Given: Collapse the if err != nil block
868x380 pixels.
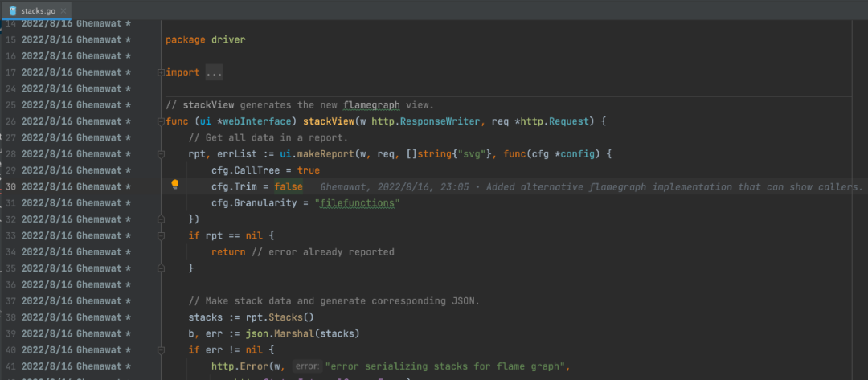Looking at the screenshot, I should 161,350.
